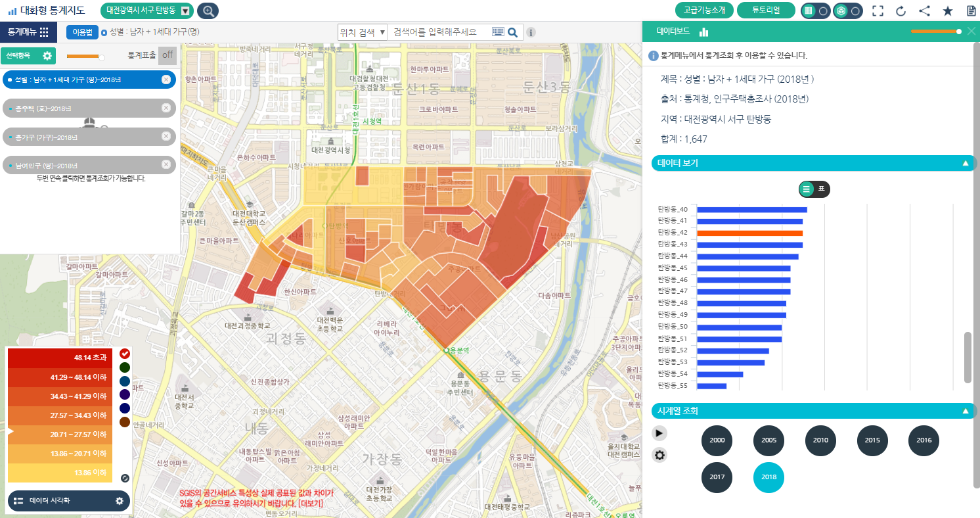Click the magnifier search button in search bar
Viewport: 980px width, 518px height.
(x=512, y=32)
